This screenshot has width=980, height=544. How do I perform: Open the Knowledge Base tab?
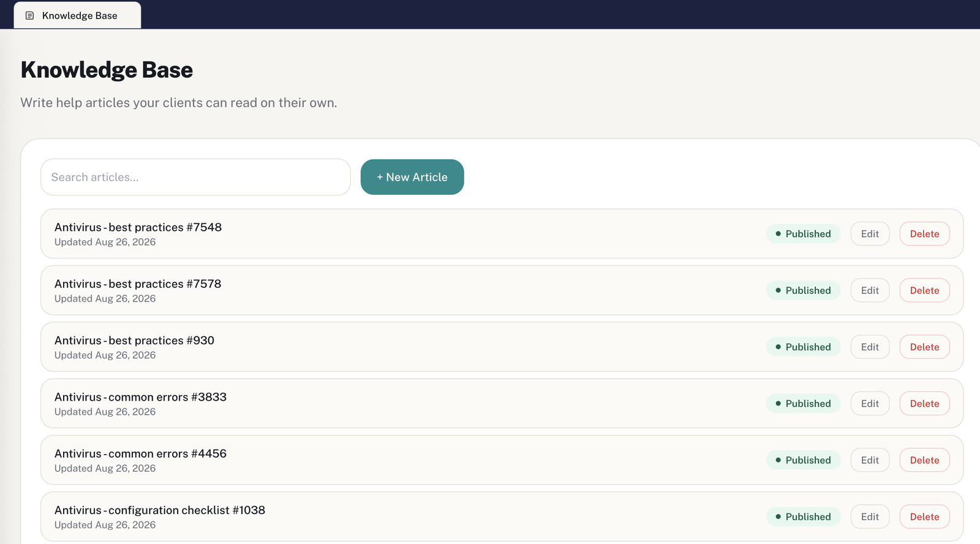[77, 15]
